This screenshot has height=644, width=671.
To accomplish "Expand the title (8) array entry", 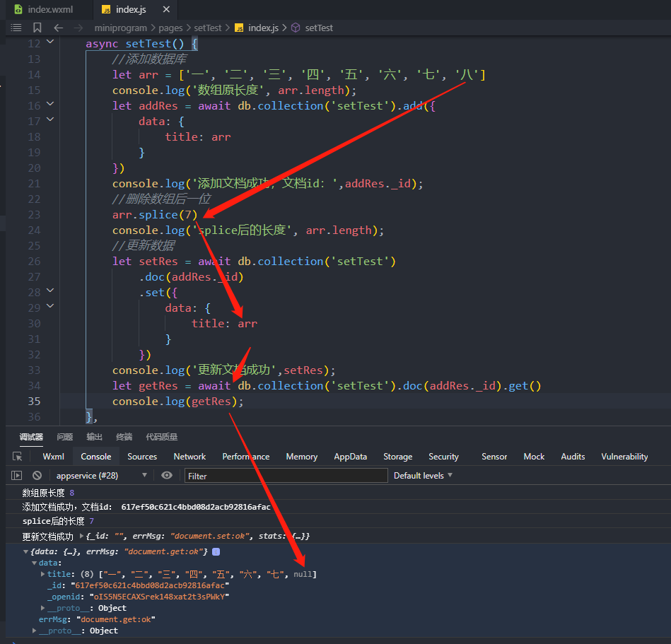I will [x=43, y=574].
